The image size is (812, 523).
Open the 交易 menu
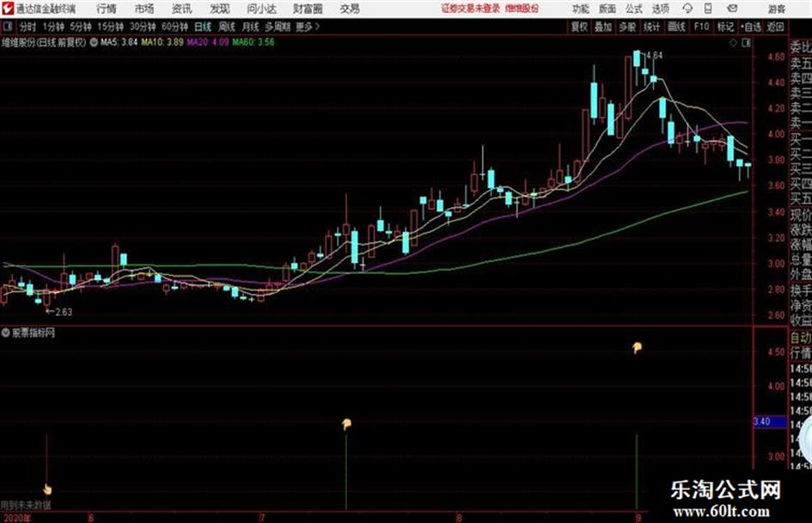pos(350,9)
